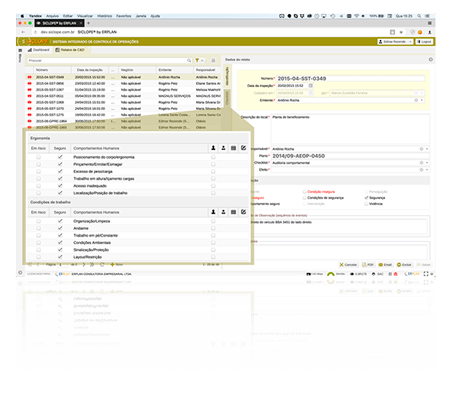Check the Violência checkbox
450x395 pixels.
(366, 204)
